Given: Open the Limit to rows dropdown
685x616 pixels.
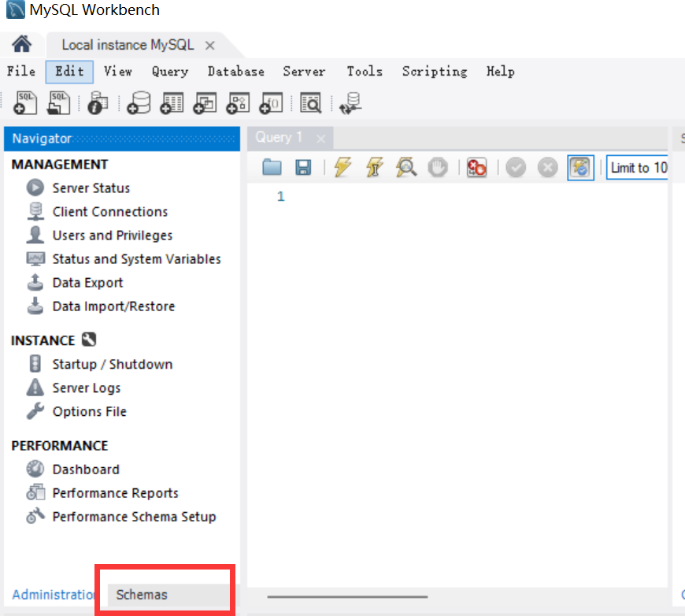Looking at the screenshot, I should (x=637, y=168).
